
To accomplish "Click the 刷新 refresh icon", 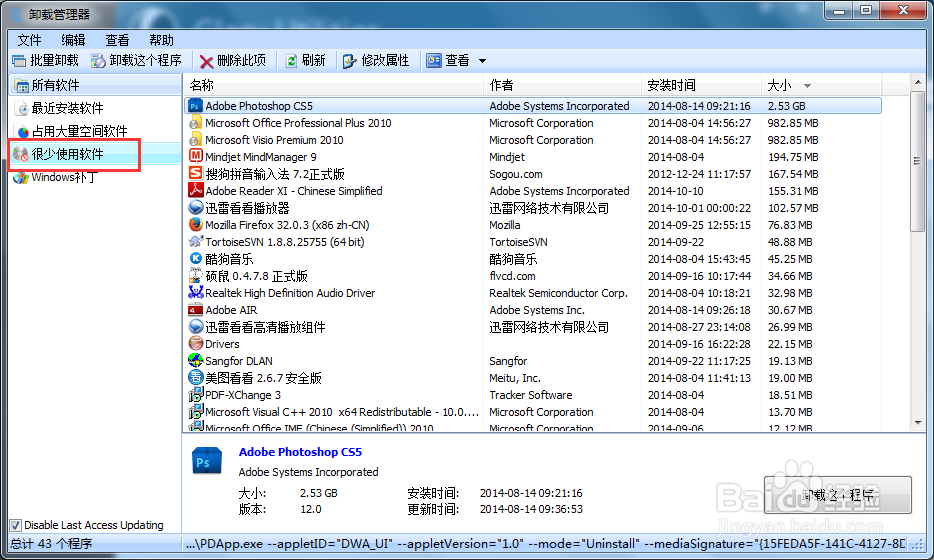I will click(x=291, y=61).
